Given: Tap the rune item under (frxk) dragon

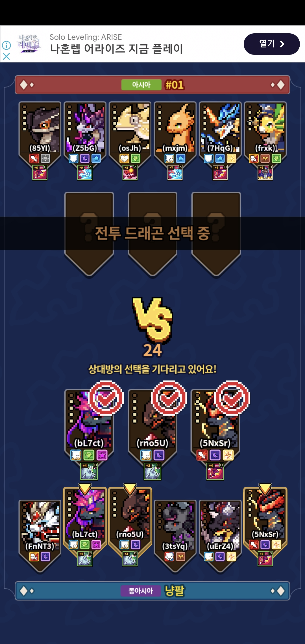Looking at the screenshot, I should (x=265, y=172).
